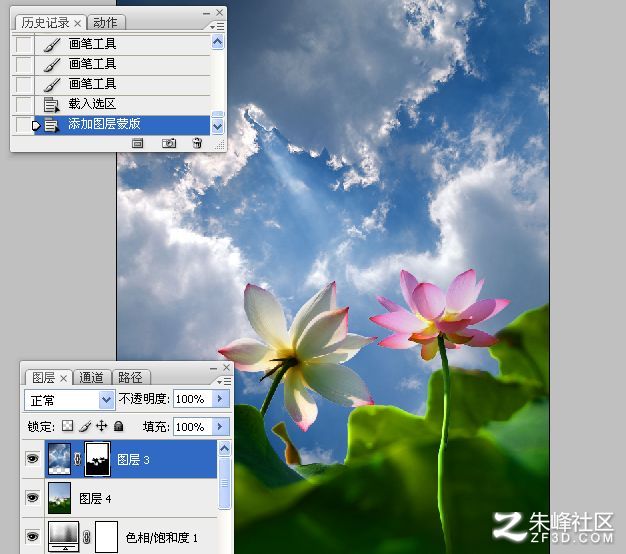This screenshot has height=554, width=626.
Task: Click the 图层 3 layer mask thumbnail
Action: click(x=98, y=459)
